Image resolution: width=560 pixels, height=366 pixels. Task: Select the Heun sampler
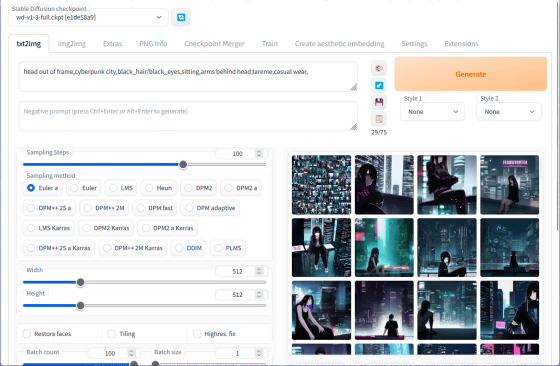click(x=159, y=188)
